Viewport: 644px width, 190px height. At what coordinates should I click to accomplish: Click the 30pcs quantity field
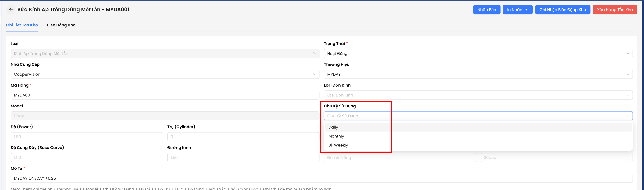coord(556,158)
